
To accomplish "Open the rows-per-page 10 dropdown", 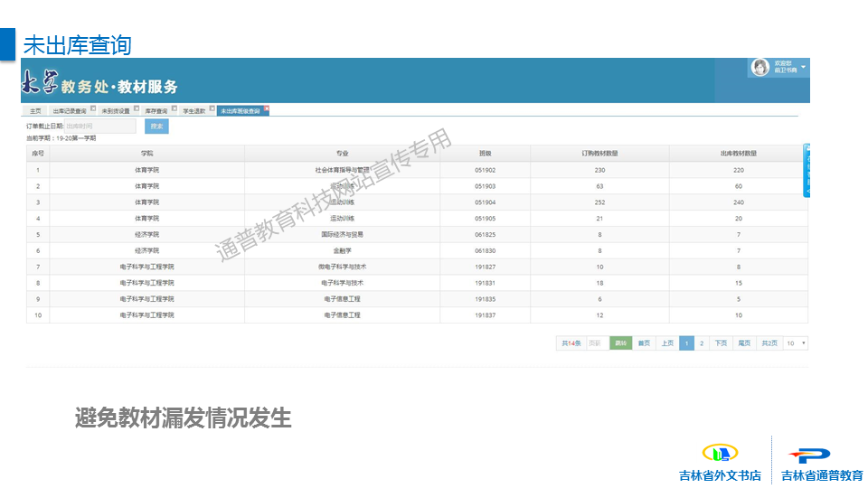I will click(796, 343).
